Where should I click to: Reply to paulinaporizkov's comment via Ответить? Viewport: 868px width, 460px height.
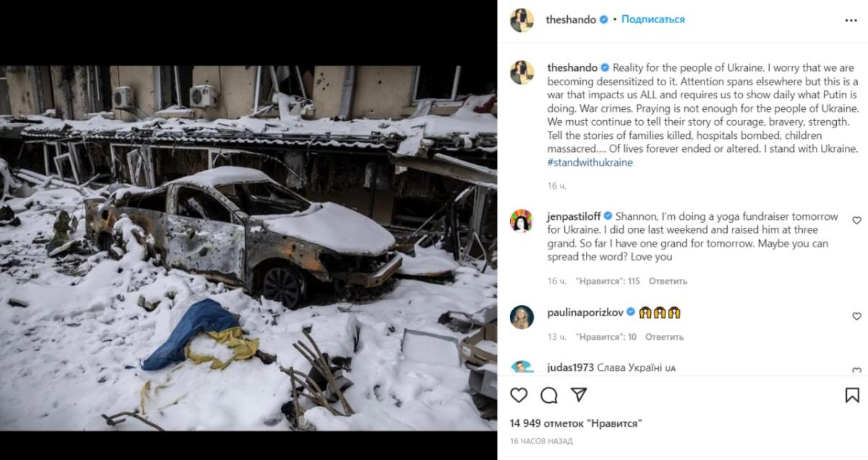click(663, 336)
